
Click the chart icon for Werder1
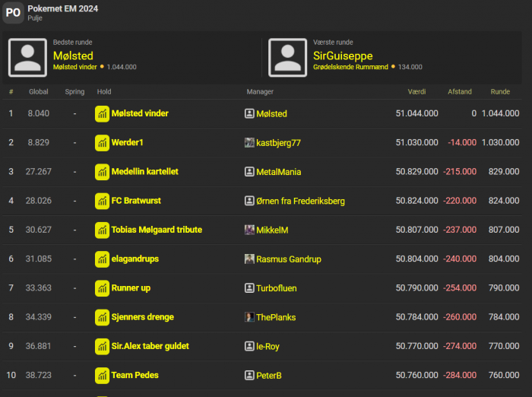(x=102, y=143)
